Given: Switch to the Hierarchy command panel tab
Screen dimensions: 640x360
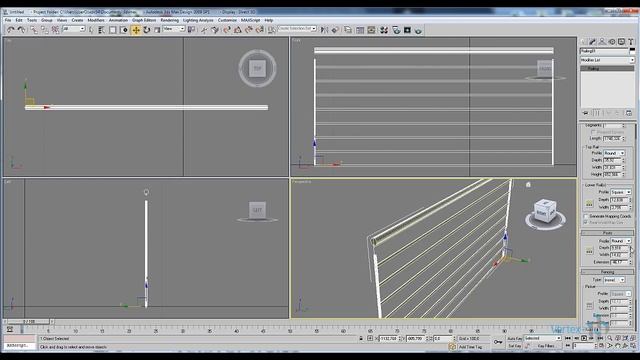Looking at the screenshot, I should point(602,42).
